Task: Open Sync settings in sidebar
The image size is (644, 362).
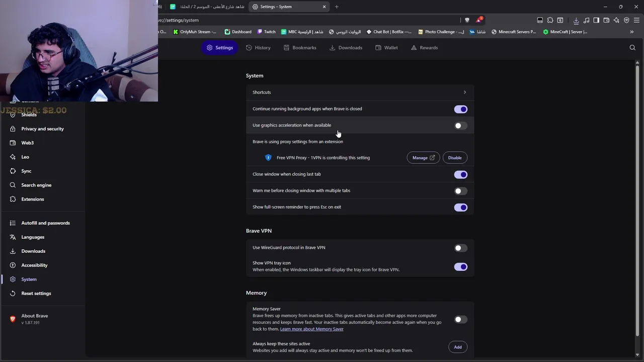Action: pos(26,171)
